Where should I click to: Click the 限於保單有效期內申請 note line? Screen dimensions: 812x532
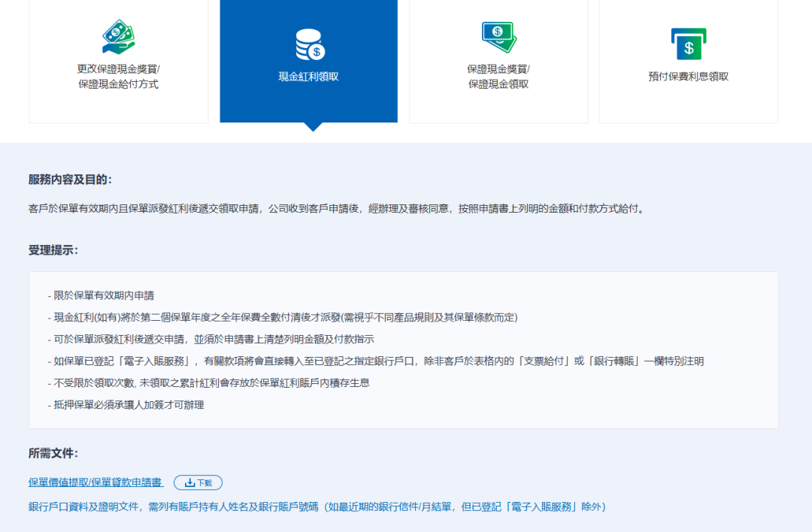pos(101,295)
